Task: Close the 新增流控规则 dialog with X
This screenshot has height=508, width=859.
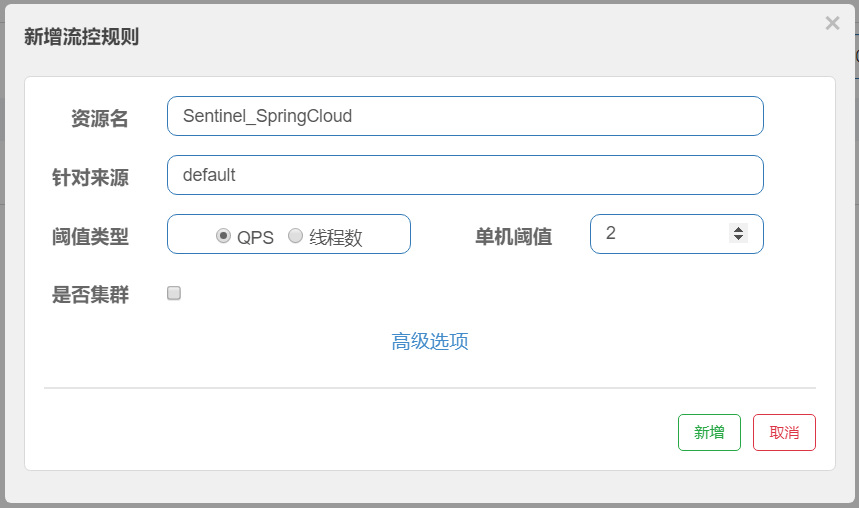Action: pyautogui.click(x=832, y=23)
